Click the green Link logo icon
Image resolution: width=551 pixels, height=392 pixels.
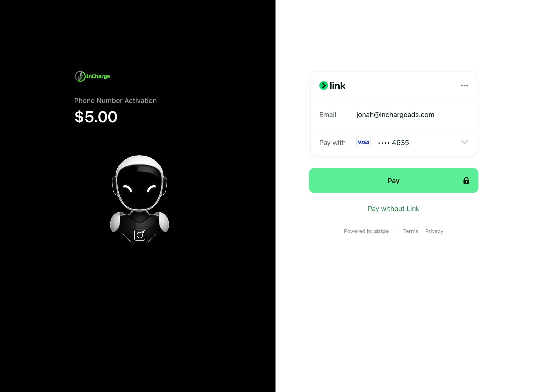[x=323, y=86]
